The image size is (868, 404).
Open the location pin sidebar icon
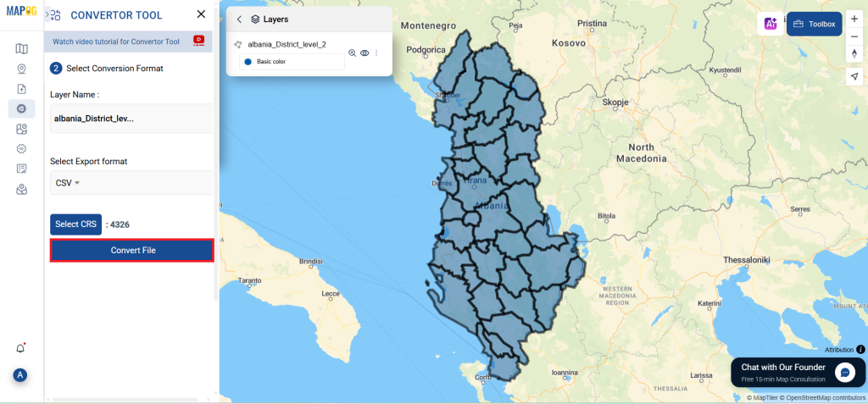coord(21,69)
